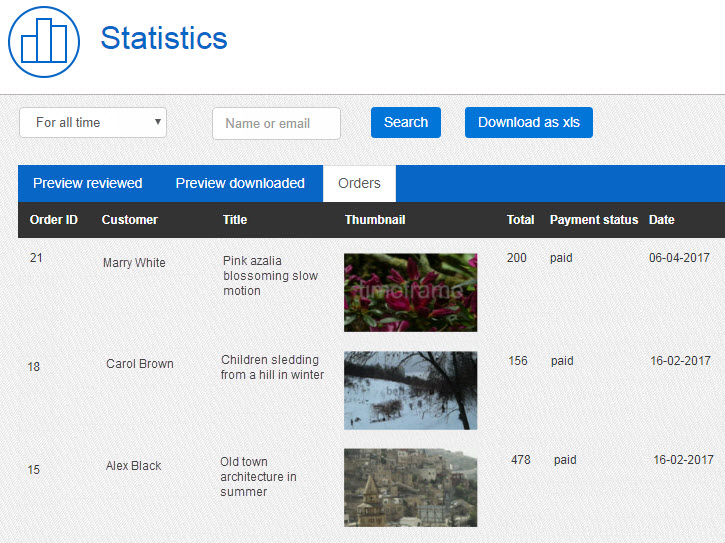
Task: Click the Payment status column header
Action: coord(593,220)
